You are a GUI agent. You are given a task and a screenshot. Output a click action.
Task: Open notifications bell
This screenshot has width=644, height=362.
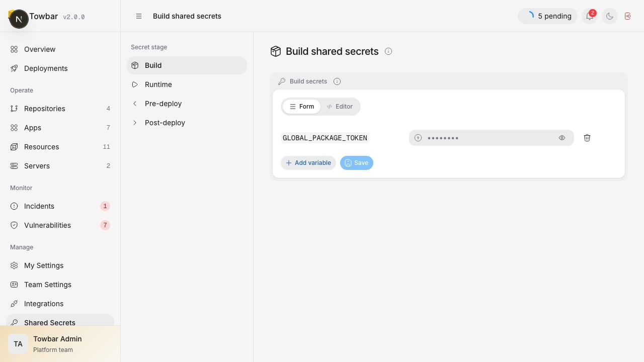590,16
